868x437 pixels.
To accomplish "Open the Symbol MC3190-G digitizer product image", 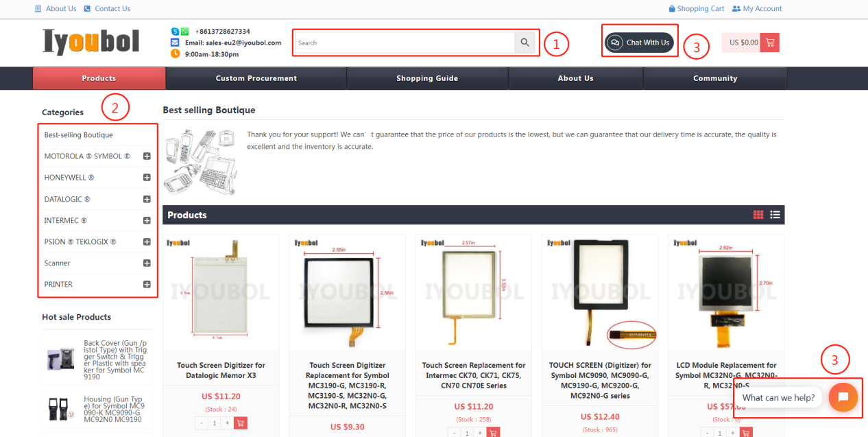I will 347,294.
